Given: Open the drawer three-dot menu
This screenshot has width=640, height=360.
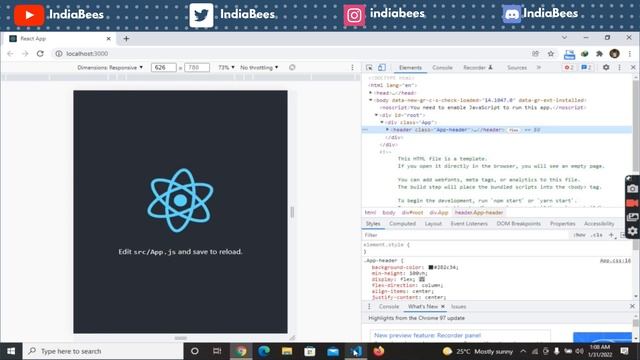Looking at the screenshot, I should (369, 307).
